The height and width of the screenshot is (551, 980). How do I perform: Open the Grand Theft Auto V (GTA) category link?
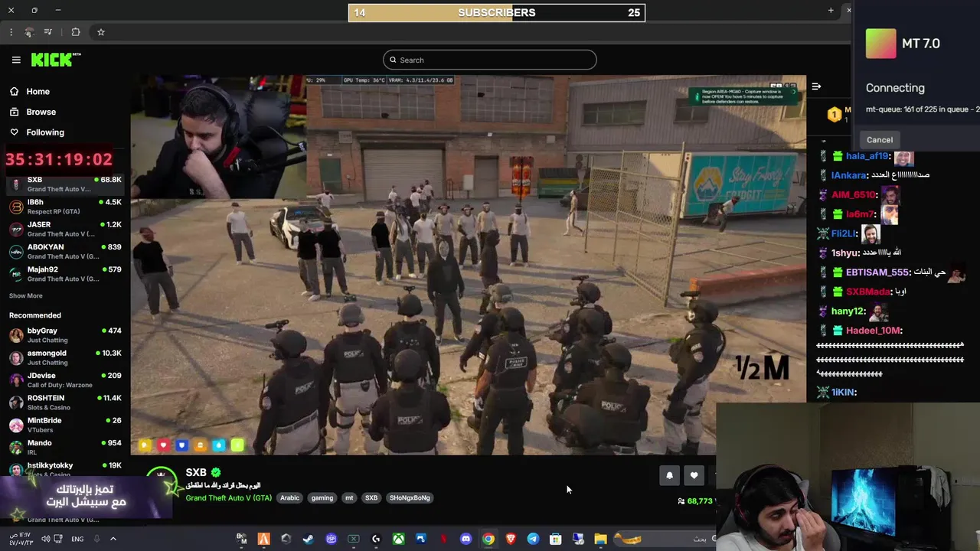[228, 498]
